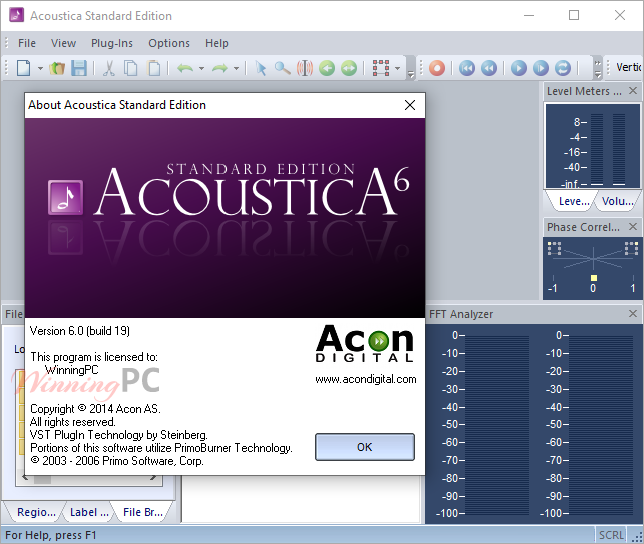The width and height of the screenshot is (644, 544).
Task: Click the Play from cursor button
Action: pos(540,68)
